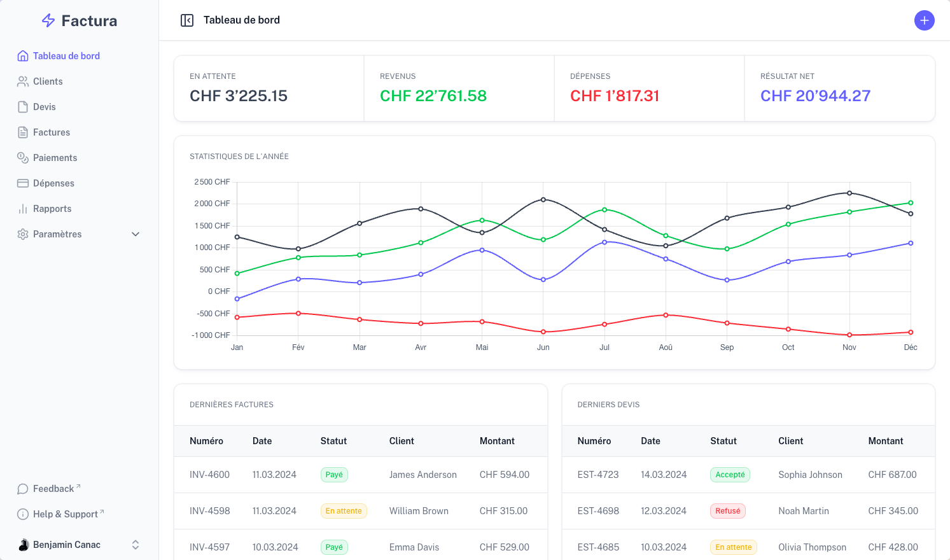Click the Factura lightning bolt logo
The height and width of the screenshot is (560, 950).
click(48, 21)
